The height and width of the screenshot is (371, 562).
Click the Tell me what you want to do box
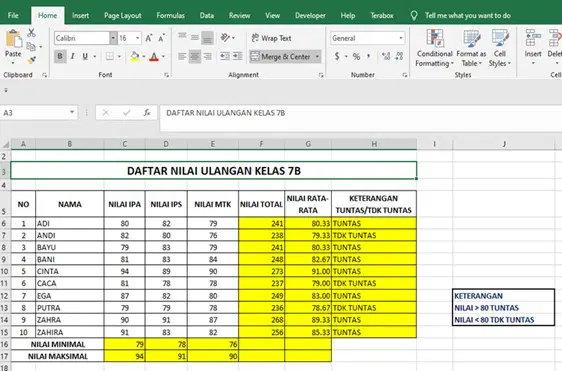pyautogui.click(x=462, y=15)
